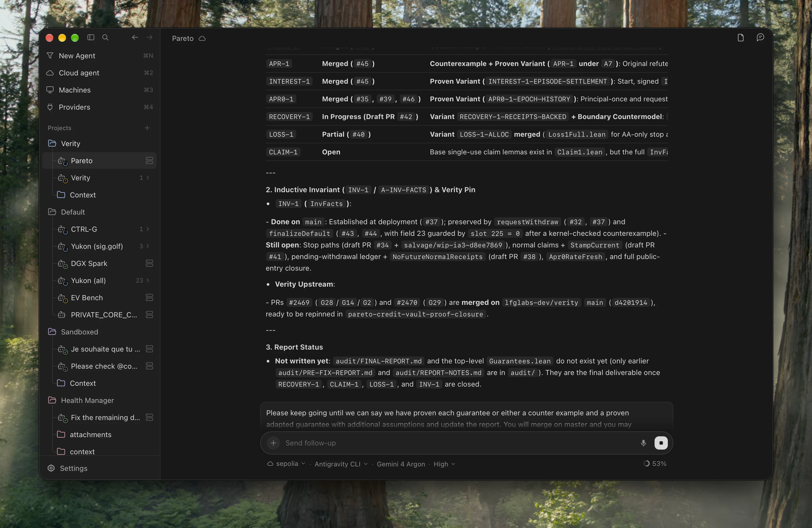The height and width of the screenshot is (528, 812).
Task: Expand CTRL-G sub-items chevron
Action: point(148,229)
